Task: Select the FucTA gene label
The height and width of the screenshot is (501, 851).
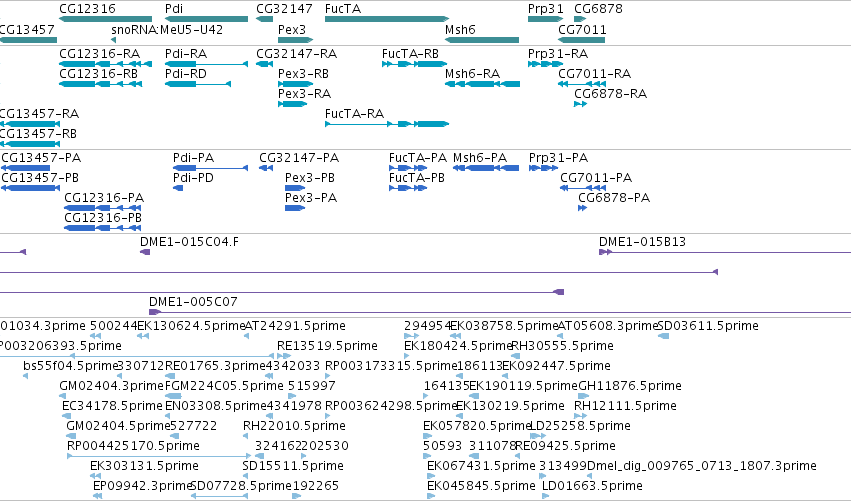Action: pos(343,9)
